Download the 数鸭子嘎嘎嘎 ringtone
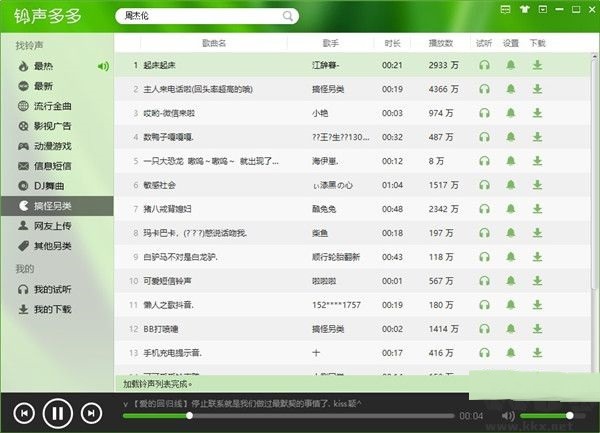Screen dimensions: 600x433 tap(537, 137)
